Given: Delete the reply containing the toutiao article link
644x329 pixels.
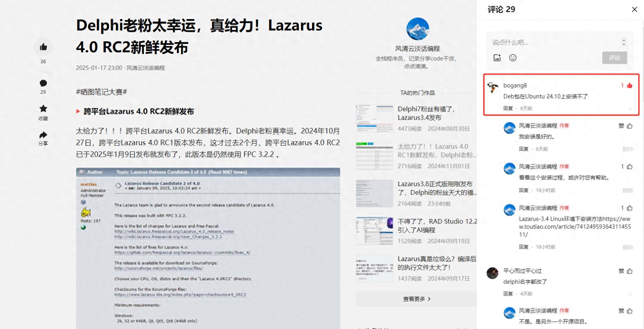Looking at the screenshot, I should (x=628, y=247).
